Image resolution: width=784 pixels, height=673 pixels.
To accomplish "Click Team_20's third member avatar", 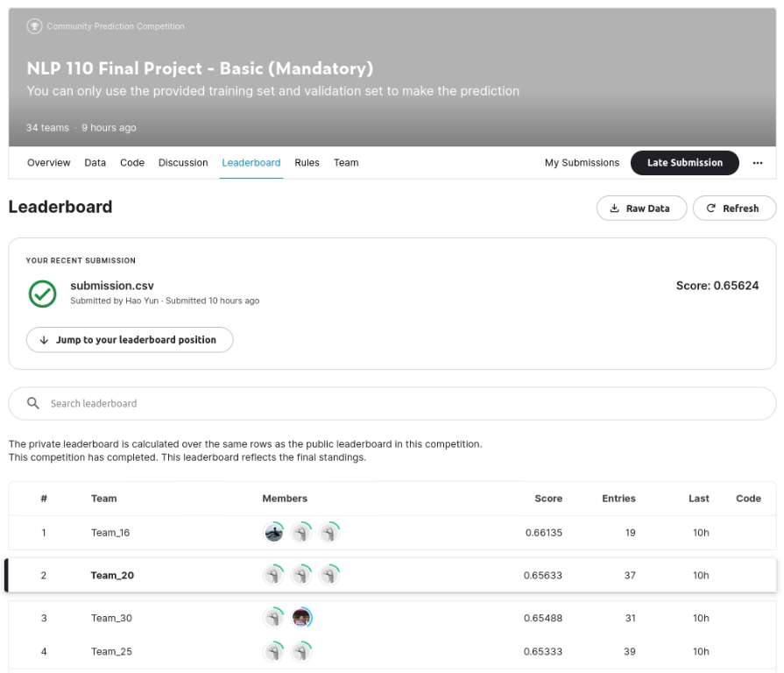I will pyautogui.click(x=329, y=576).
